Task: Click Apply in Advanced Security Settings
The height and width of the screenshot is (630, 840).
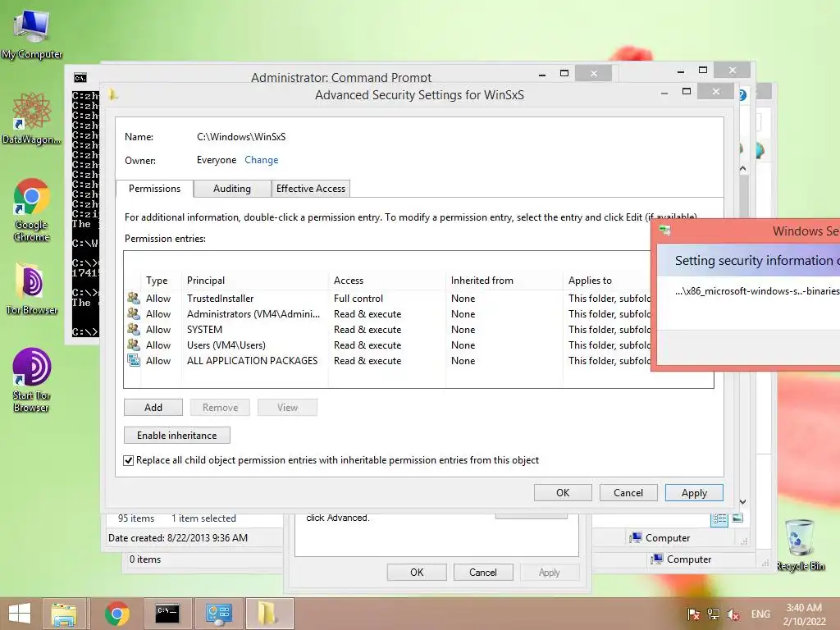Action: click(x=694, y=492)
